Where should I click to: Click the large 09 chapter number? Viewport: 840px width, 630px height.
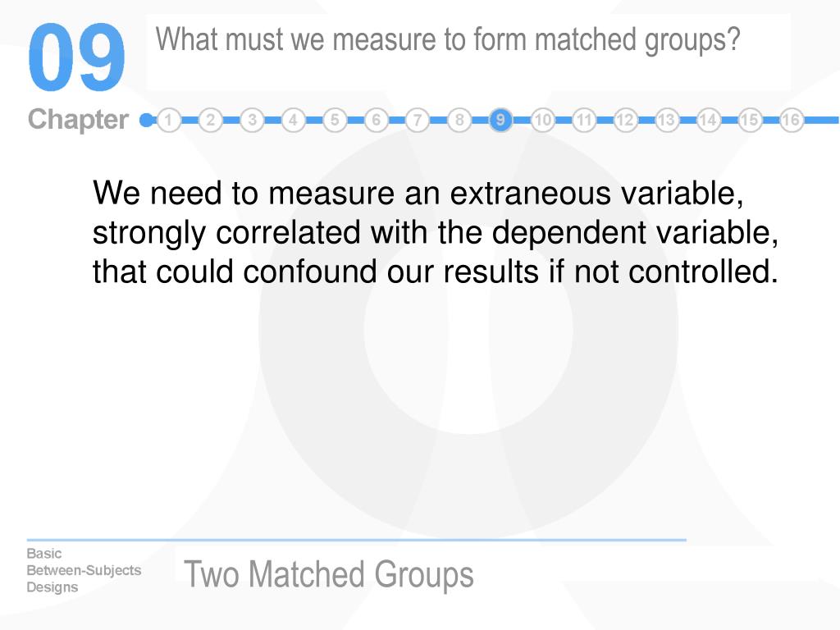click(x=76, y=57)
